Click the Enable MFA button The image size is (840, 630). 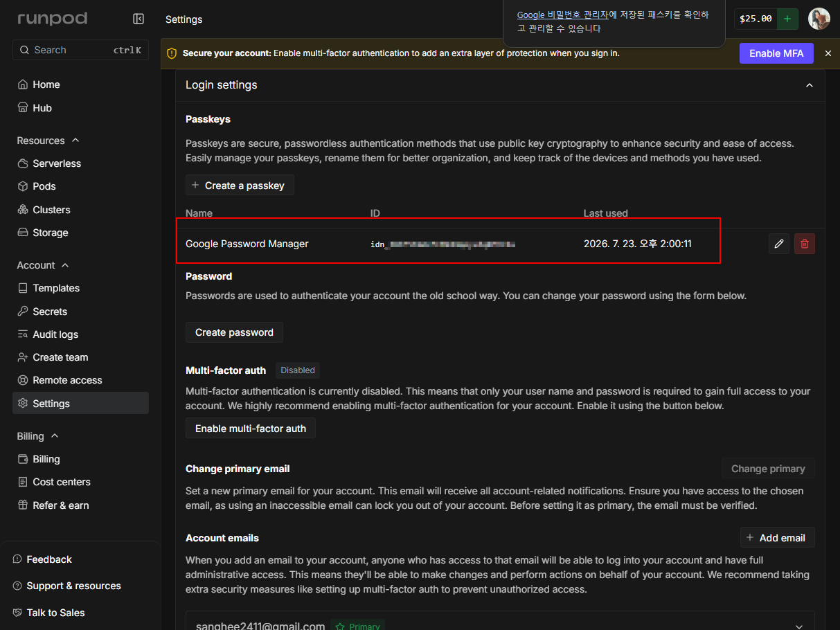(776, 53)
